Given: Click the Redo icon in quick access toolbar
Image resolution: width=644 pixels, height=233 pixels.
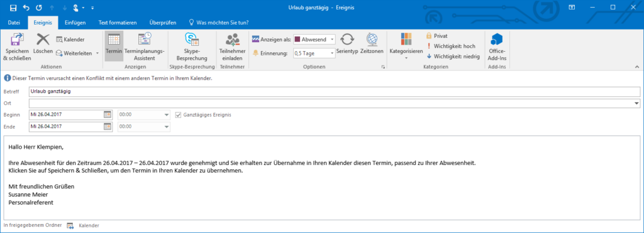Looking at the screenshot, I should 39,8.
